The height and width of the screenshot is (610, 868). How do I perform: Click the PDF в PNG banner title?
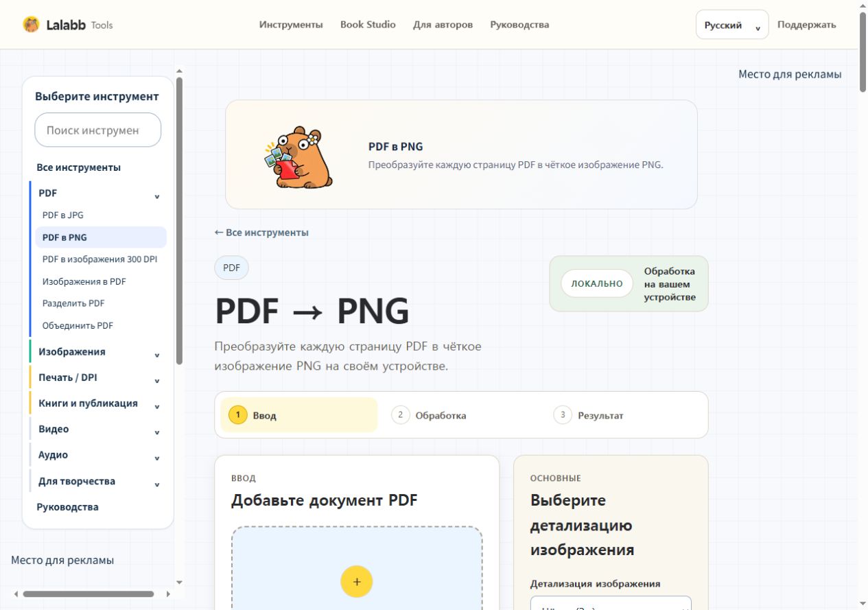click(396, 147)
